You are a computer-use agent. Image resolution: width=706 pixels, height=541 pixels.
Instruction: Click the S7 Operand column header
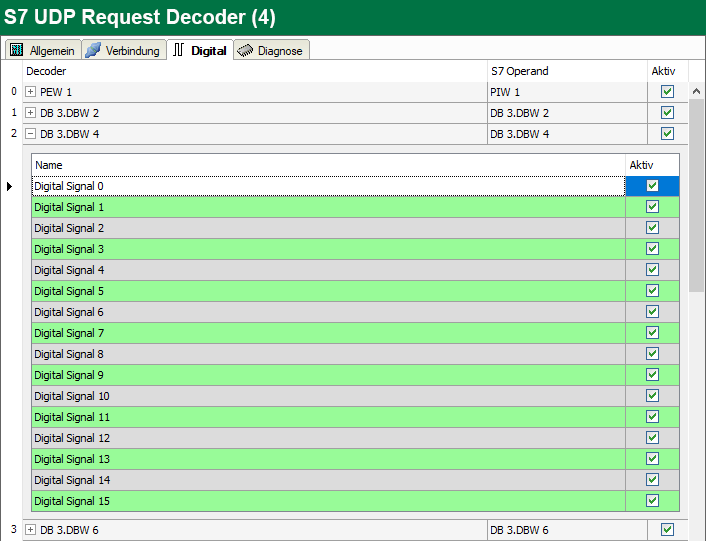(567, 71)
